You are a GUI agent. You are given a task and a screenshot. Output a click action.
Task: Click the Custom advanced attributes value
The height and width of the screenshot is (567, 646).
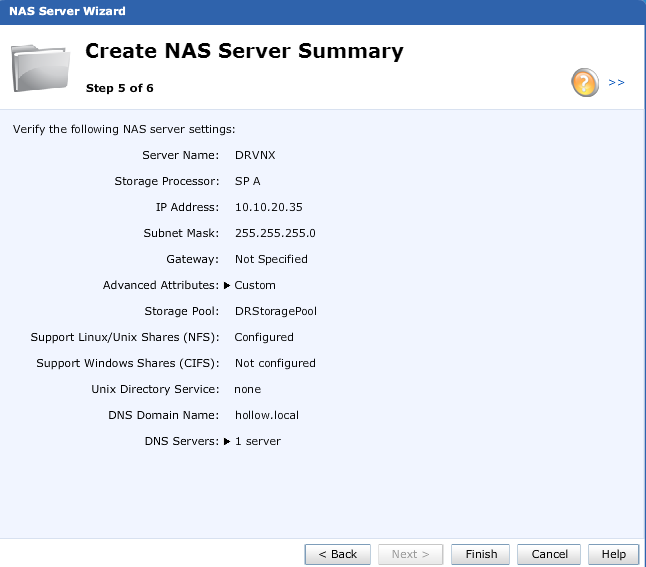click(x=255, y=285)
